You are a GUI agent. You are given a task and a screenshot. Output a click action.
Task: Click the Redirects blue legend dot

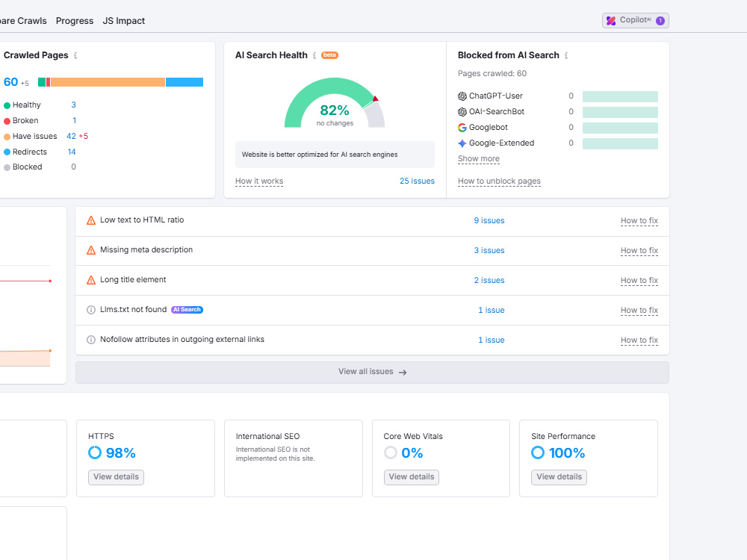click(7, 152)
